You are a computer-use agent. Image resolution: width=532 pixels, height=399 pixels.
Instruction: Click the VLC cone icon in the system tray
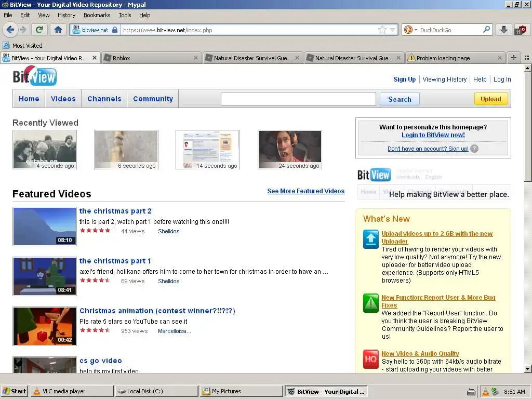(x=486, y=392)
